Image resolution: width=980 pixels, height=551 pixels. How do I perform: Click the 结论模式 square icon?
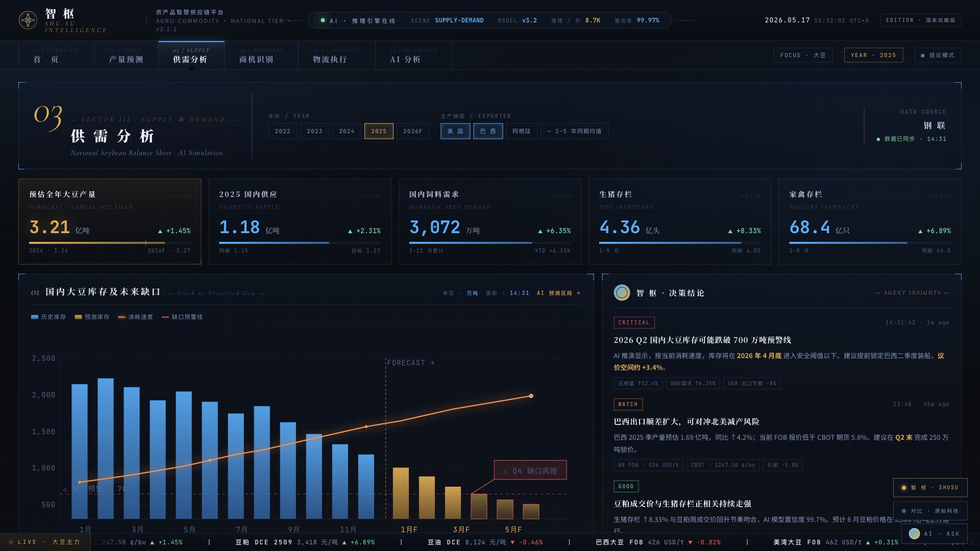coord(923,56)
